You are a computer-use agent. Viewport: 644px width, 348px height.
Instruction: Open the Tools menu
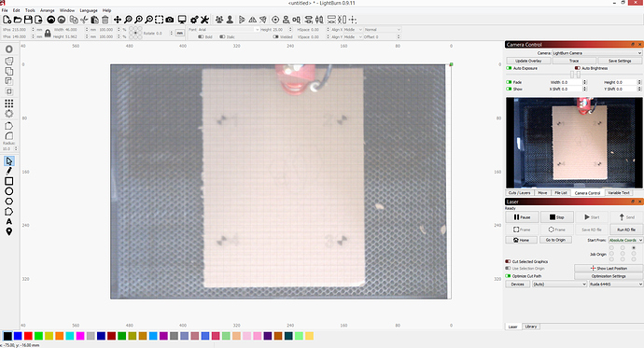30,10
